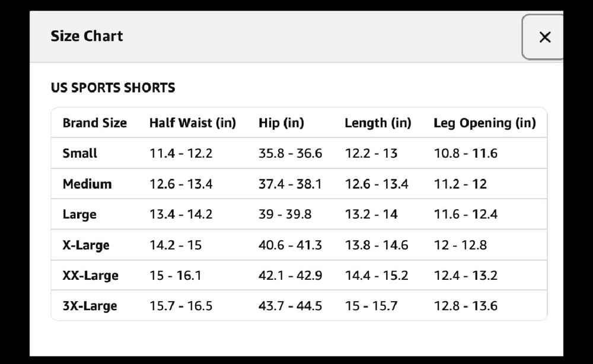The height and width of the screenshot is (364, 593).
Task: Click the XX-Large size row label
Action: [x=90, y=275]
